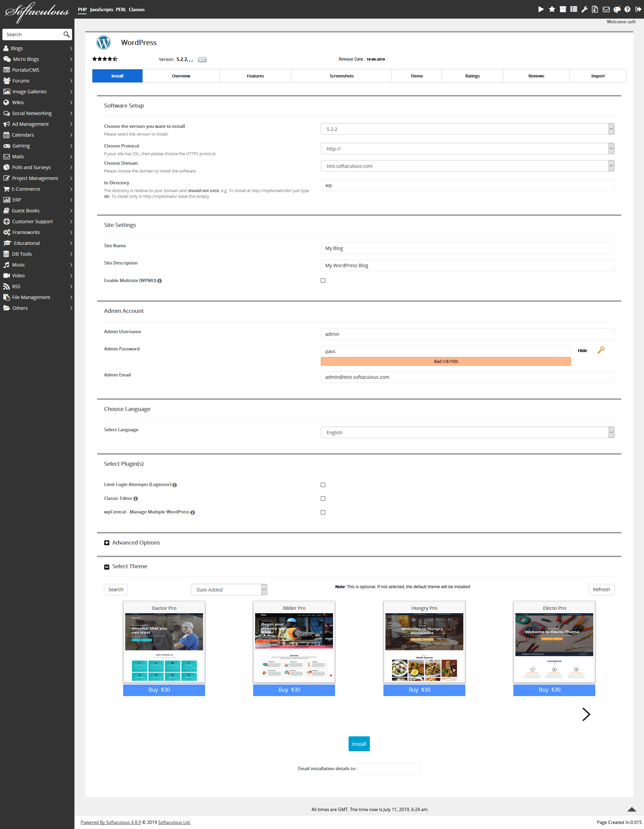Enable Multisite (WPMU) checkbox

323,280
